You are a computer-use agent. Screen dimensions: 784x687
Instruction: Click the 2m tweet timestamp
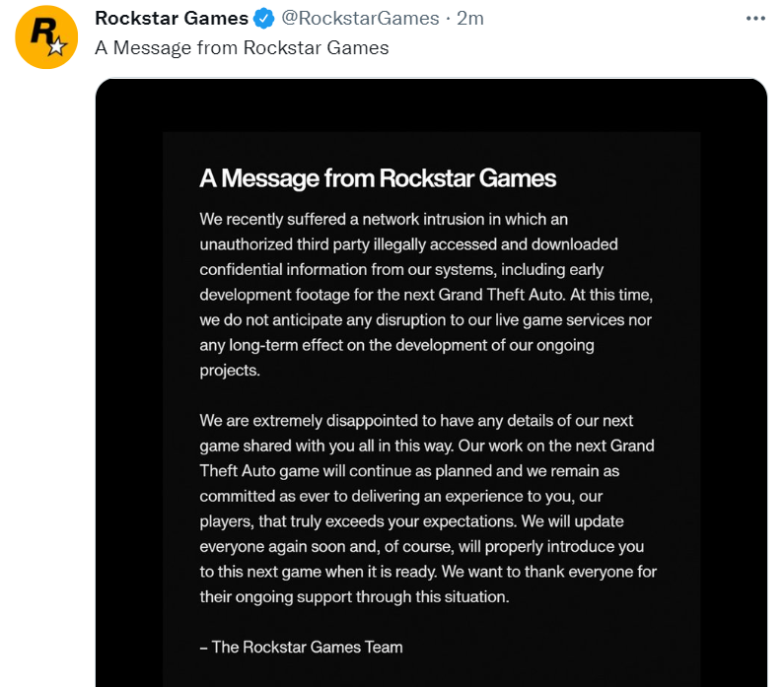pyautogui.click(x=470, y=19)
